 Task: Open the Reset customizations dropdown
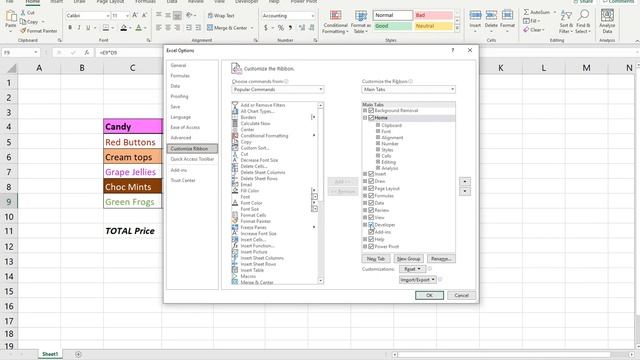(412, 269)
